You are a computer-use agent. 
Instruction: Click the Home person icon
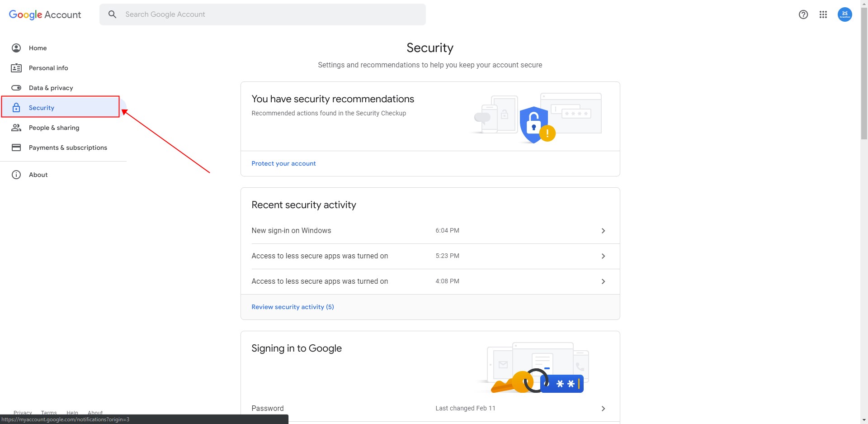16,48
